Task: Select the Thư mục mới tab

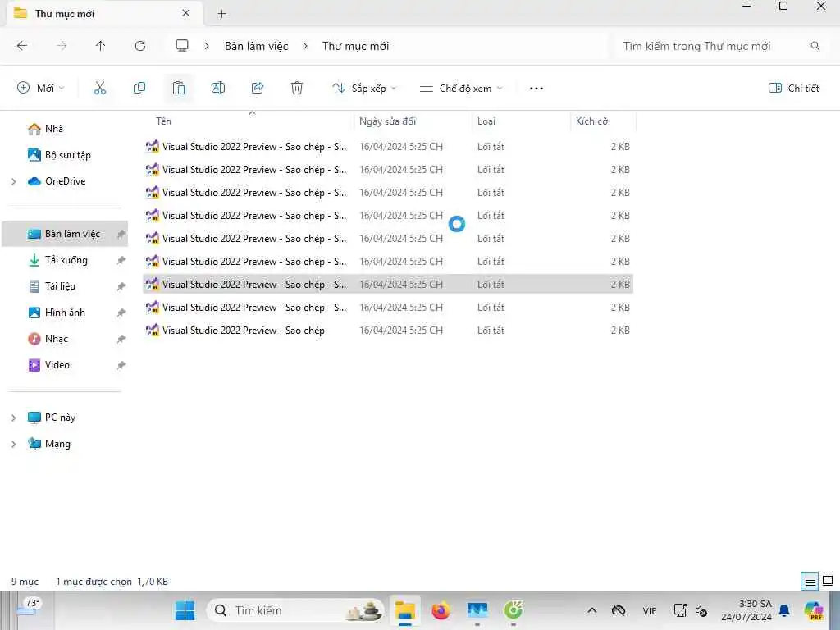Action: [x=104, y=13]
